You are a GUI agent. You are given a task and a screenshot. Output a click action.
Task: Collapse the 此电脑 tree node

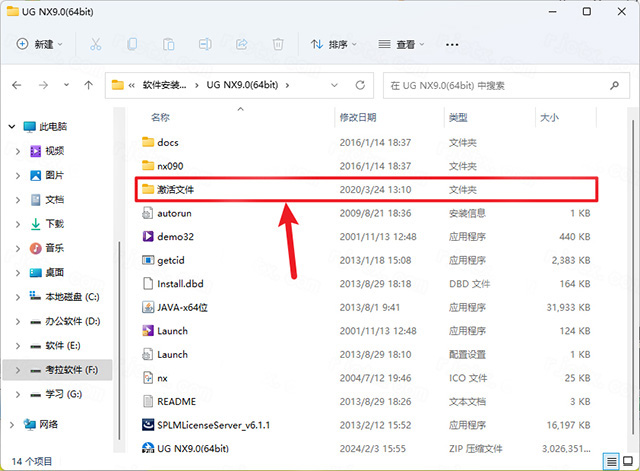(x=12, y=127)
